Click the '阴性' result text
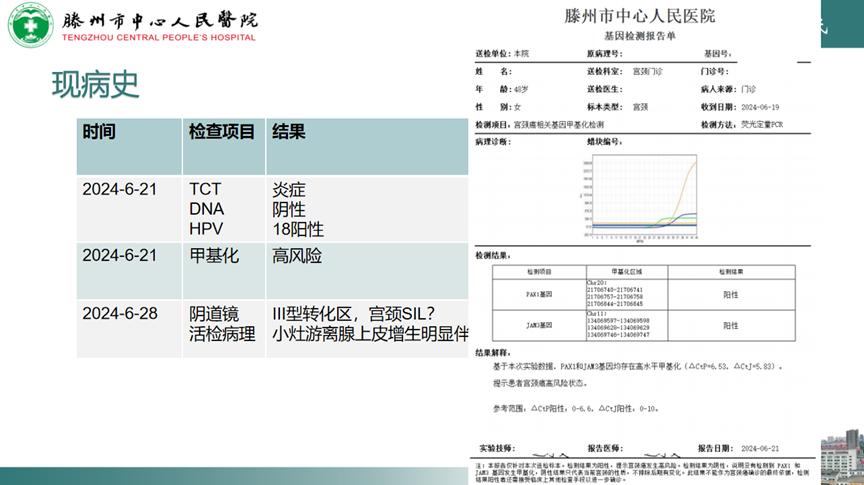Screen dimensions: 864x485 (x=289, y=209)
